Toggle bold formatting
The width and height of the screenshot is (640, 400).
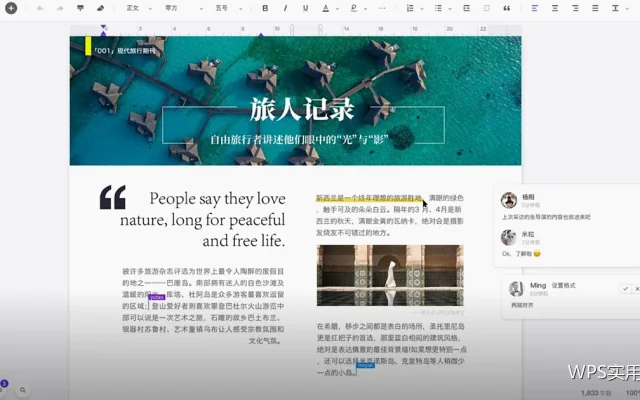[x=265, y=8]
